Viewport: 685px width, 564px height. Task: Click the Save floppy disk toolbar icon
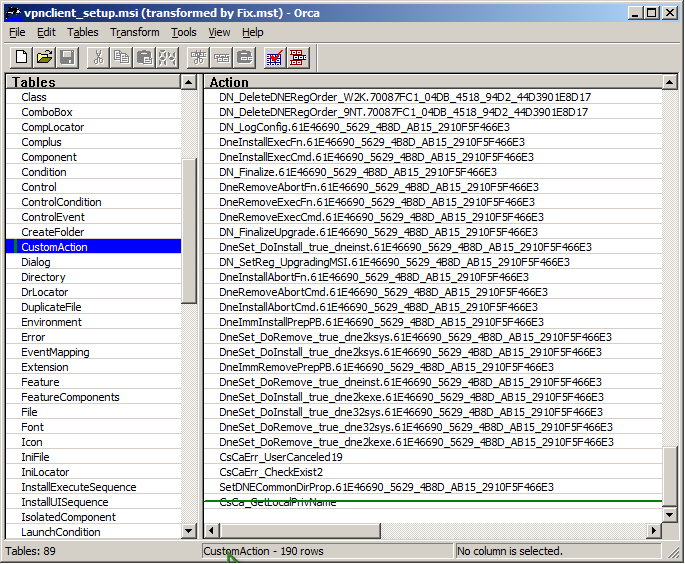67,57
